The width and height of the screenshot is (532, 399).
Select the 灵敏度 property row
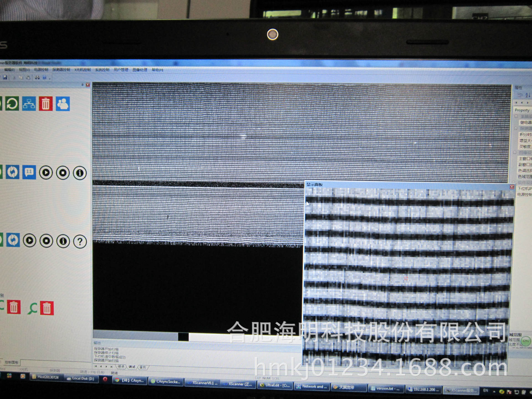(x=525, y=147)
